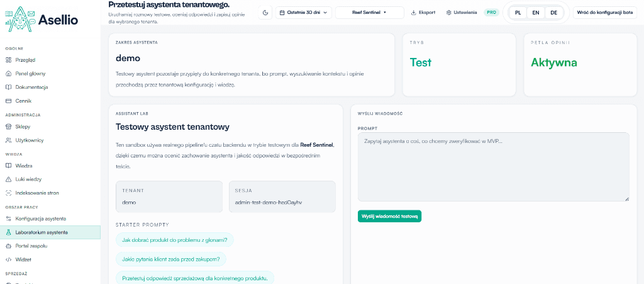Click the Portal zespołu icon
Viewport: 644px width, 284px height.
coord(8,246)
